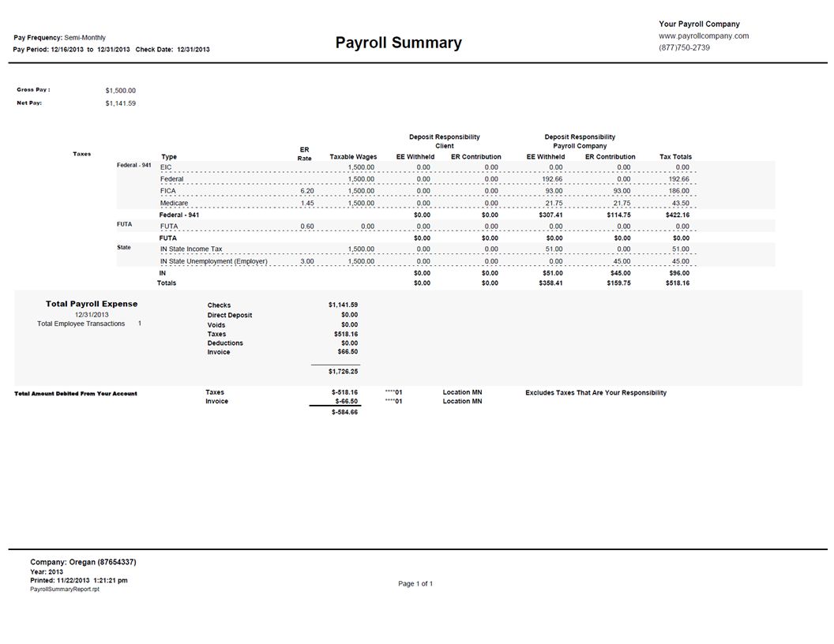Click the Payroll Summary title
Viewport: 834px width, 644px height.
click(398, 43)
